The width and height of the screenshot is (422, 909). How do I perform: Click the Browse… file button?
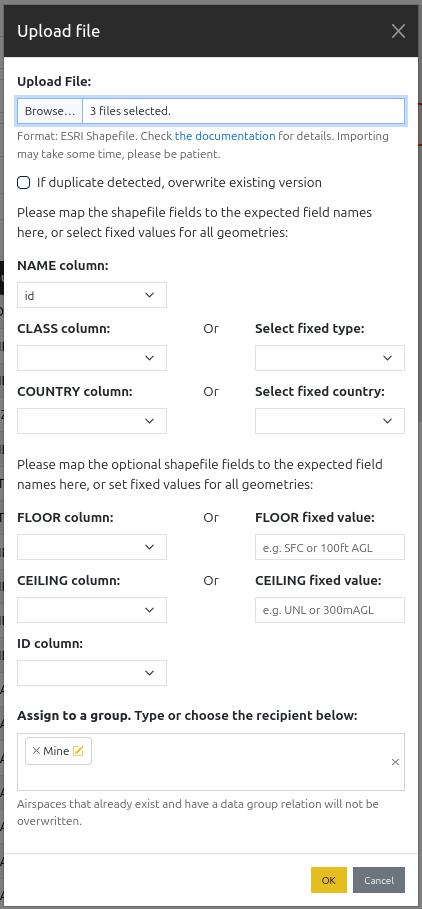[50, 111]
